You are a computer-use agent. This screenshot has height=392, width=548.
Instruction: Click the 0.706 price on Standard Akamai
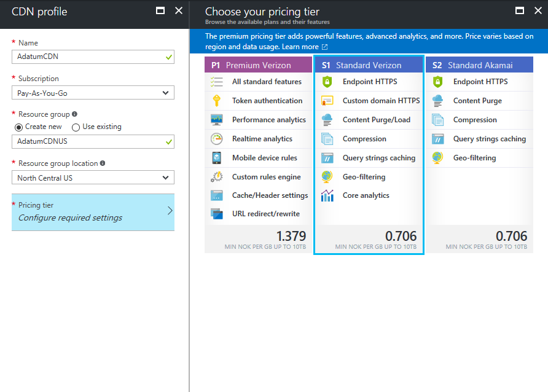click(511, 236)
